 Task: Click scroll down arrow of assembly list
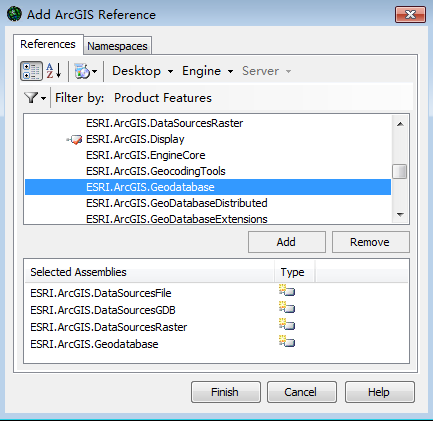pyautogui.click(x=400, y=215)
